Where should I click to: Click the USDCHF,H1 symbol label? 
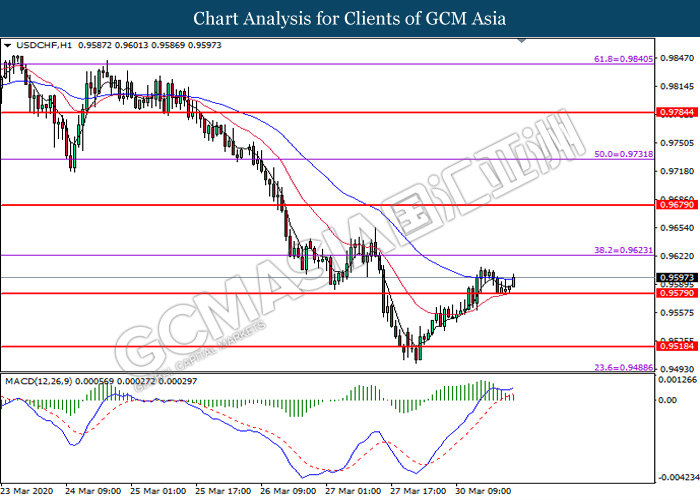click(44, 45)
